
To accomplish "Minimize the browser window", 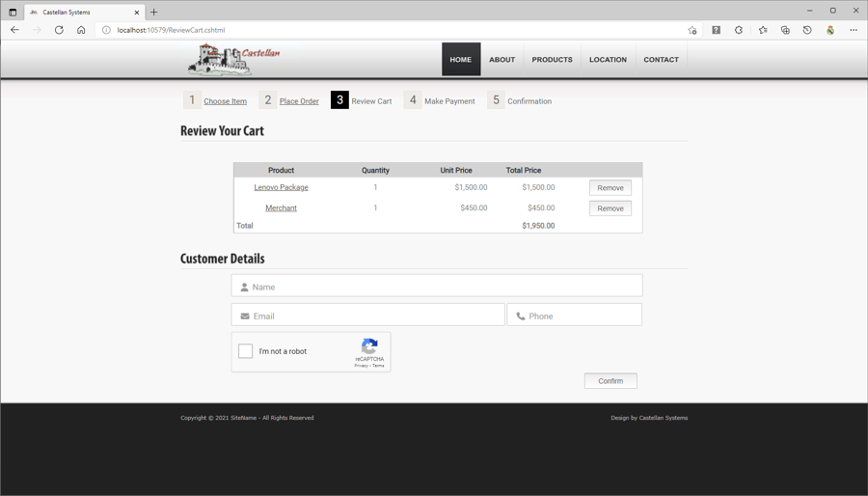I will (x=809, y=11).
